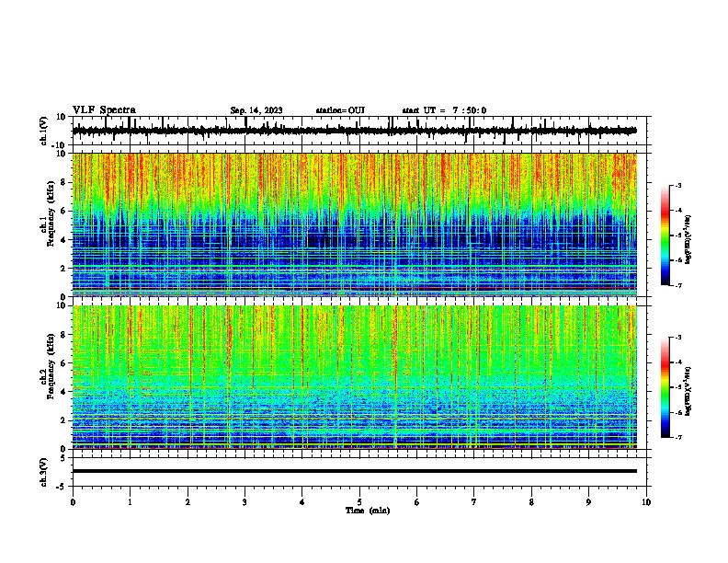Click the '8' kHz tick on ch.2 frequency axis
Viewport: 728px width, 563px height.
64,335
